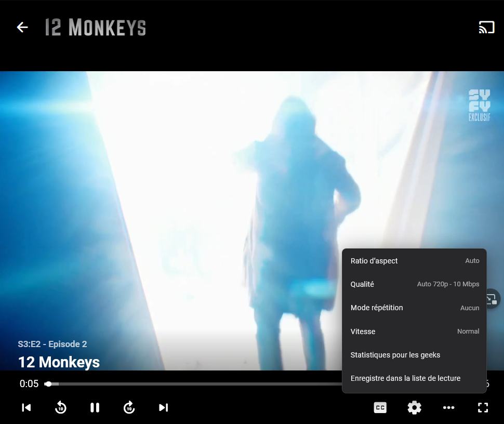Click the 12 Monkeys episode title text
This screenshot has height=424, width=504.
point(59,362)
